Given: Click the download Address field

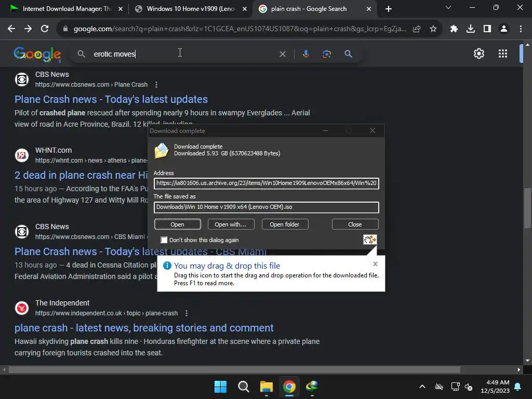Looking at the screenshot, I should click(x=267, y=183).
